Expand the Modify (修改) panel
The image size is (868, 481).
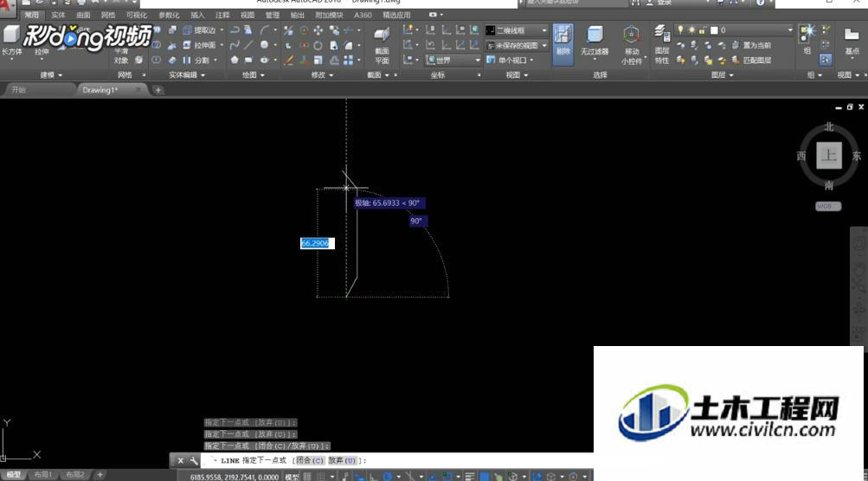coord(322,74)
